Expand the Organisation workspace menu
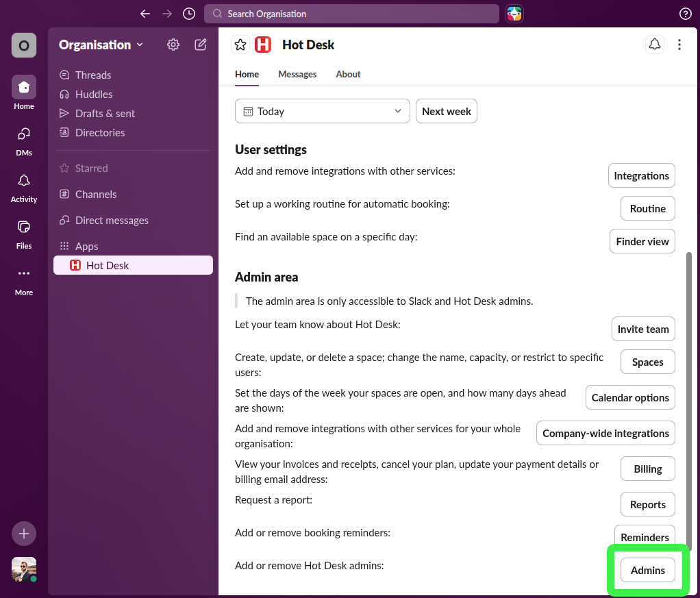The width and height of the screenshot is (700, 598). pyautogui.click(x=101, y=45)
